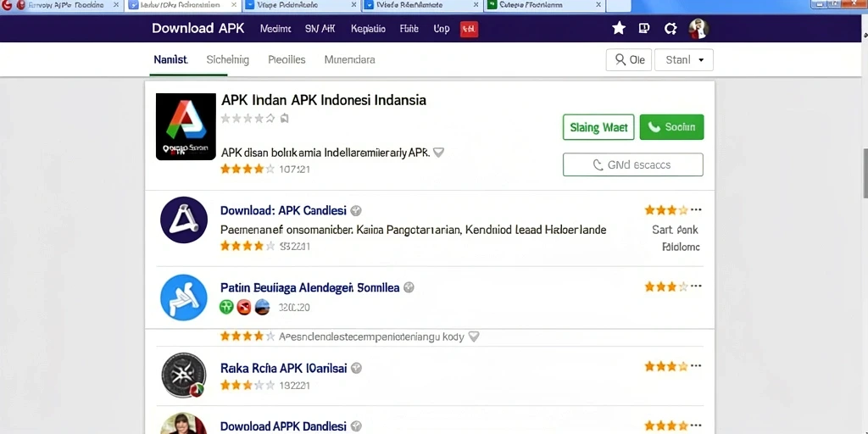The width and height of the screenshot is (868, 434).
Task: Click the Paemenanef description text
Action: click(413, 229)
